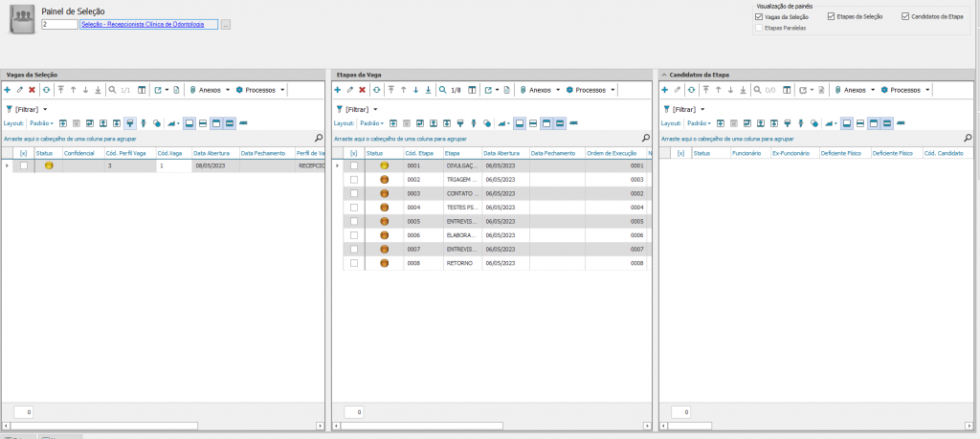Click the red delete X in Etapas da Vaga
This screenshot has width=980, height=439.
tap(362, 90)
